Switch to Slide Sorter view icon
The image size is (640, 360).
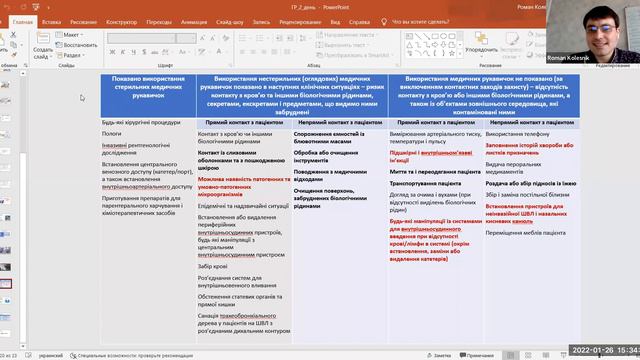528,356
